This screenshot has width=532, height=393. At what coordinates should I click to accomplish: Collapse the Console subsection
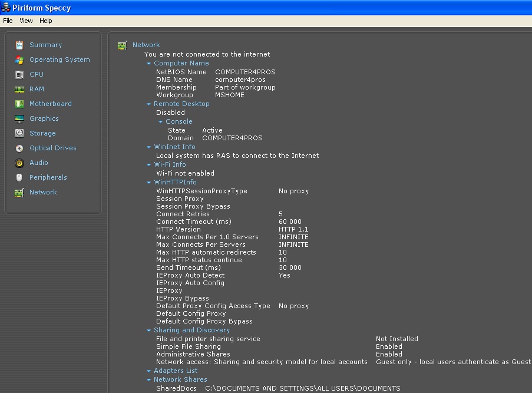(x=160, y=121)
